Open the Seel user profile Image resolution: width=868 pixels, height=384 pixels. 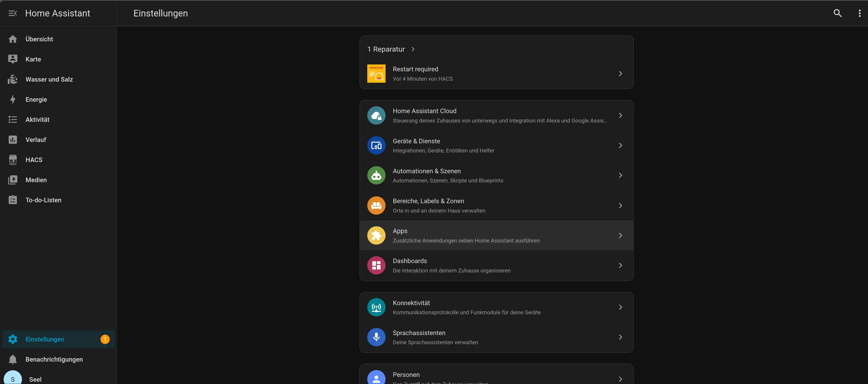coord(58,379)
